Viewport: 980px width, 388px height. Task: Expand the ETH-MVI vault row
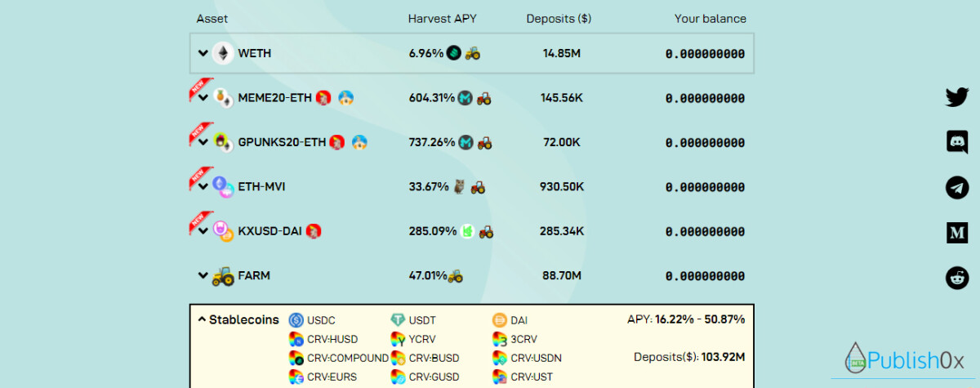pyautogui.click(x=203, y=187)
